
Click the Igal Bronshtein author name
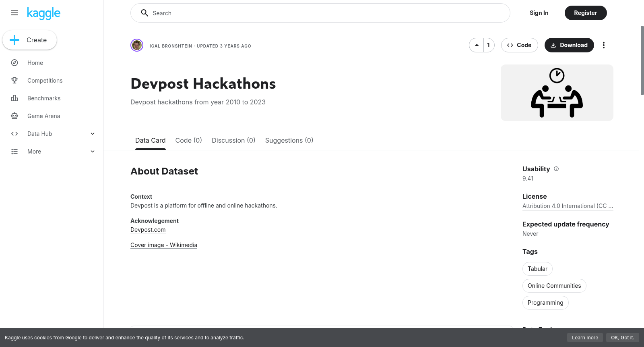tap(171, 46)
